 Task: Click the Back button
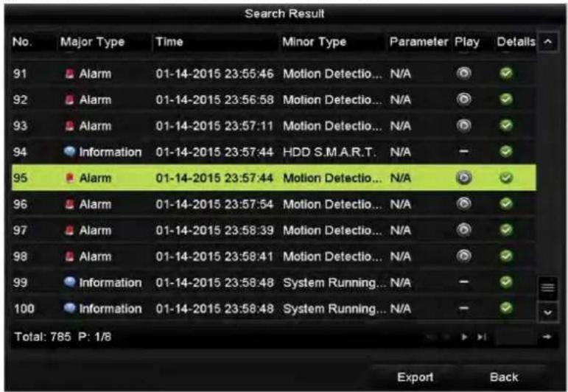[x=504, y=377]
